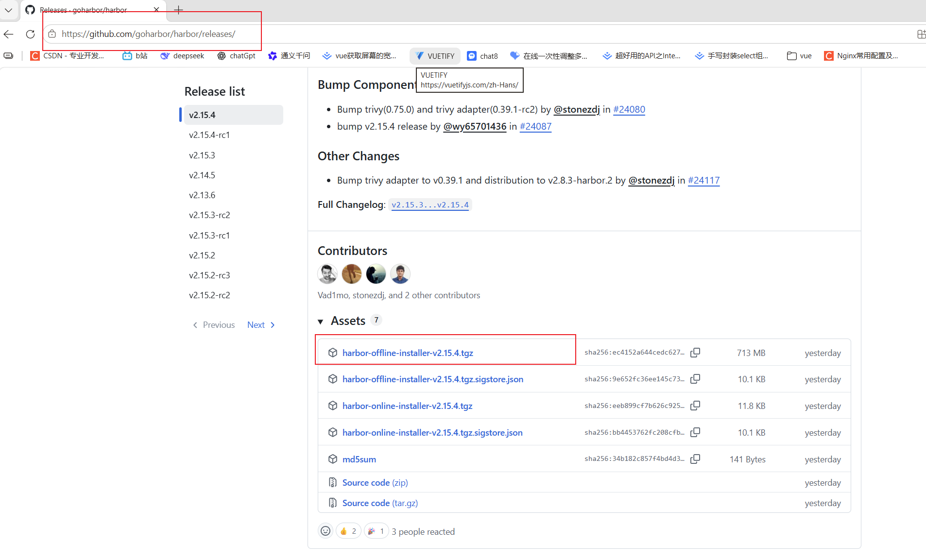The image size is (926, 560).
Task: Open the VUETIFY bookmark
Action: pos(435,56)
